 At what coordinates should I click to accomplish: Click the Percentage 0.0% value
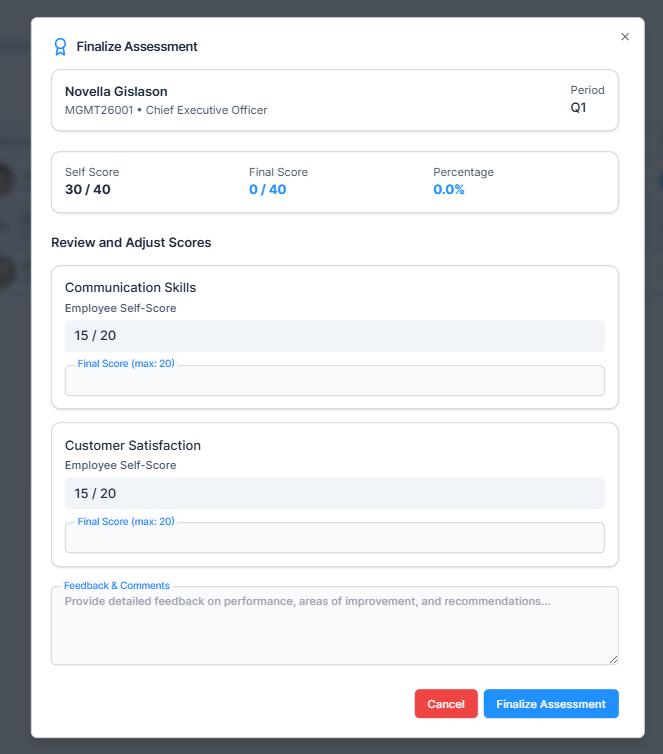click(449, 190)
